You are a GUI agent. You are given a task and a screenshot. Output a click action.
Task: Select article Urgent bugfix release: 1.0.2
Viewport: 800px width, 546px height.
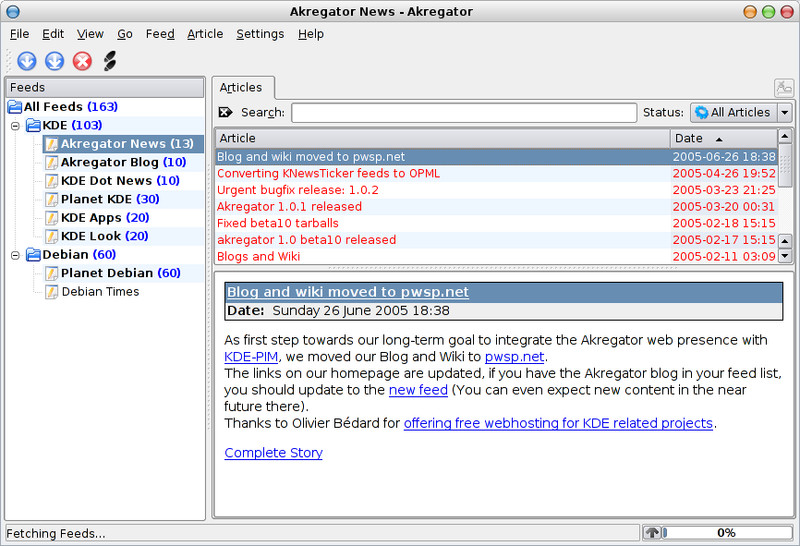coord(496,190)
